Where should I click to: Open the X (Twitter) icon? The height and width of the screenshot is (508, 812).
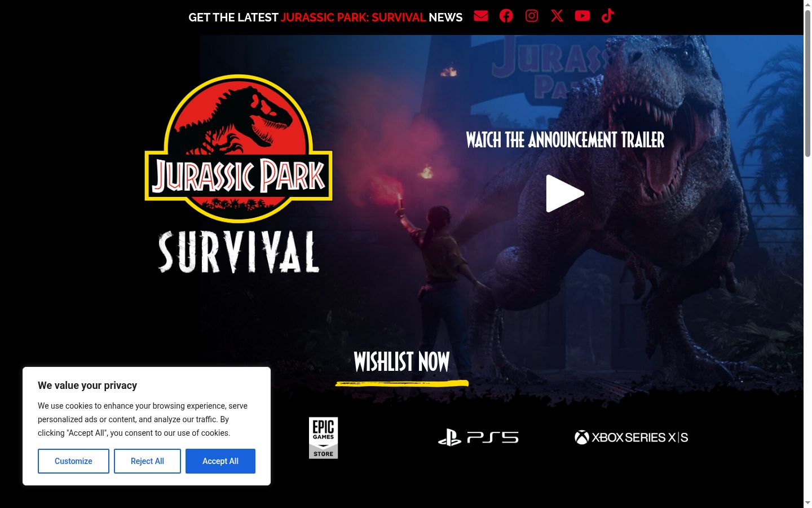557,16
